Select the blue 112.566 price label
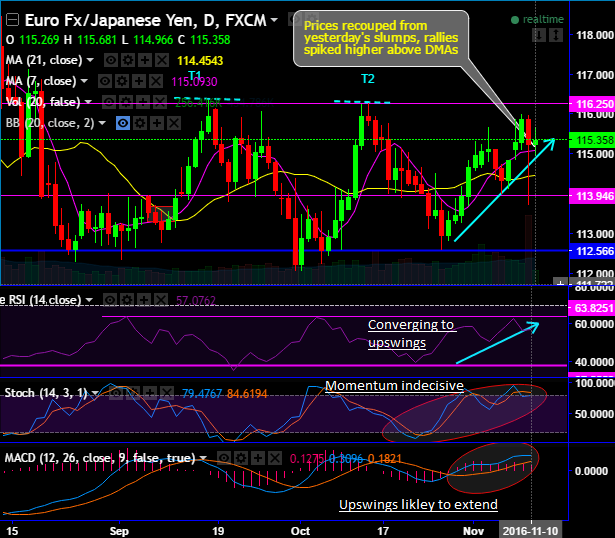Viewport: 615px width, 538px height. coord(592,251)
